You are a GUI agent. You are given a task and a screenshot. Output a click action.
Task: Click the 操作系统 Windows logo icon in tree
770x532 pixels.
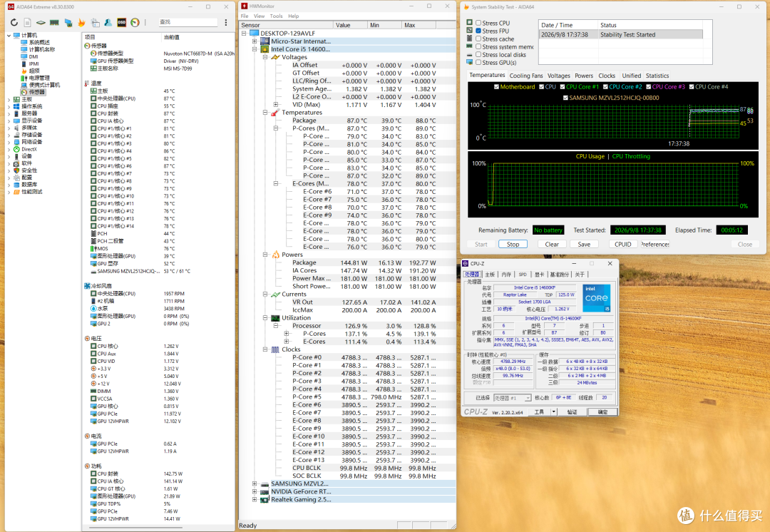(x=16, y=106)
